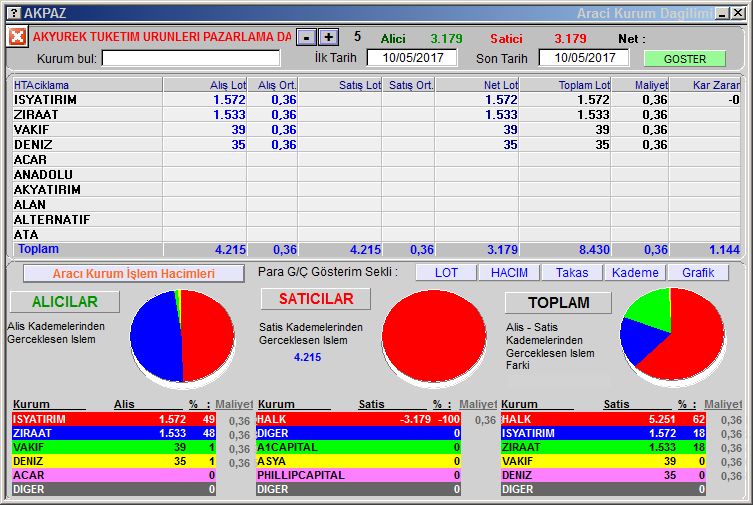753x505 pixels.
Task: Sort by Maliyet column header in top table
Action: pyautogui.click(x=640, y=85)
